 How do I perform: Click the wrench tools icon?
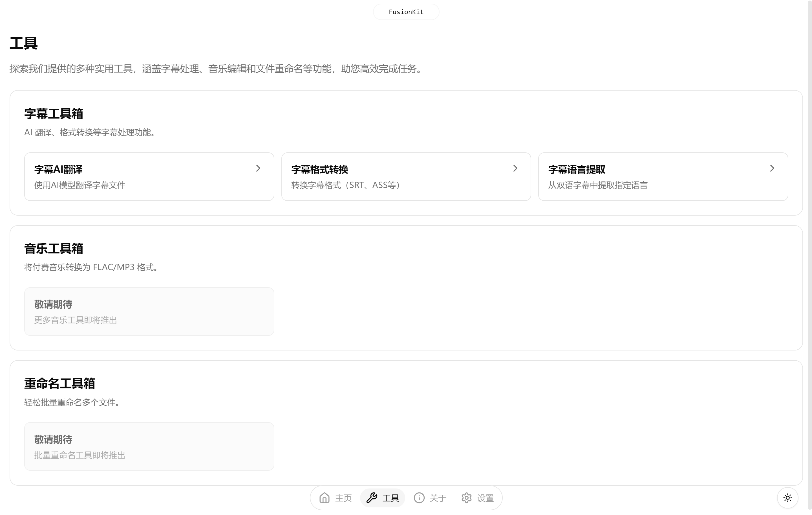point(372,498)
